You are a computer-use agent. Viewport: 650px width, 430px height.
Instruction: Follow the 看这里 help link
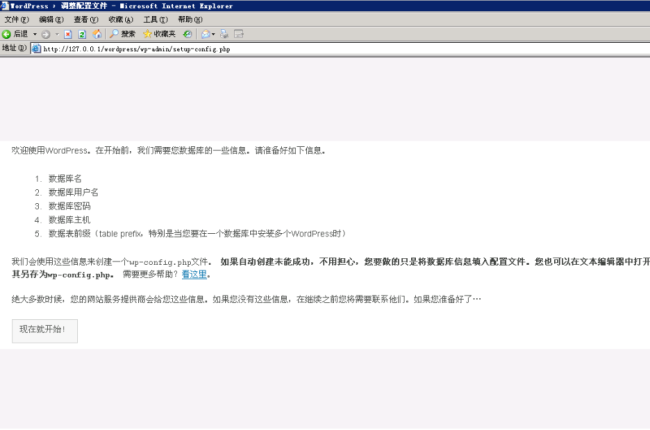(194, 274)
